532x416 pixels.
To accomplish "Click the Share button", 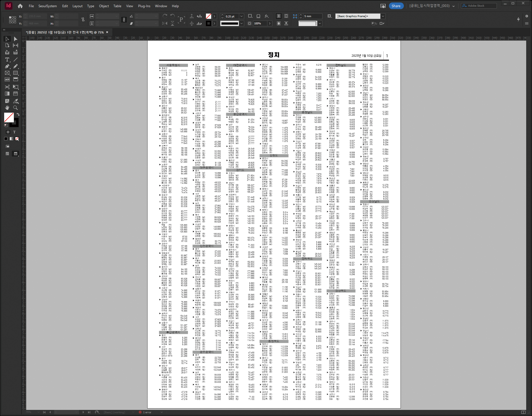I will pyautogui.click(x=396, y=6).
